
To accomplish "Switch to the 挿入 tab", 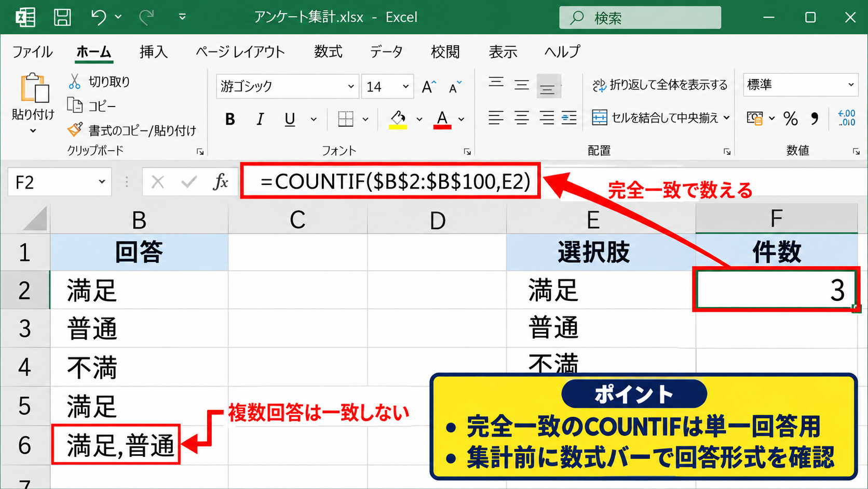I will [x=154, y=52].
